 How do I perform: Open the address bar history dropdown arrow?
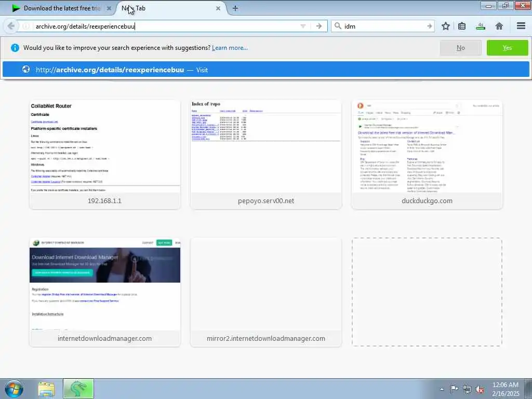303,26
